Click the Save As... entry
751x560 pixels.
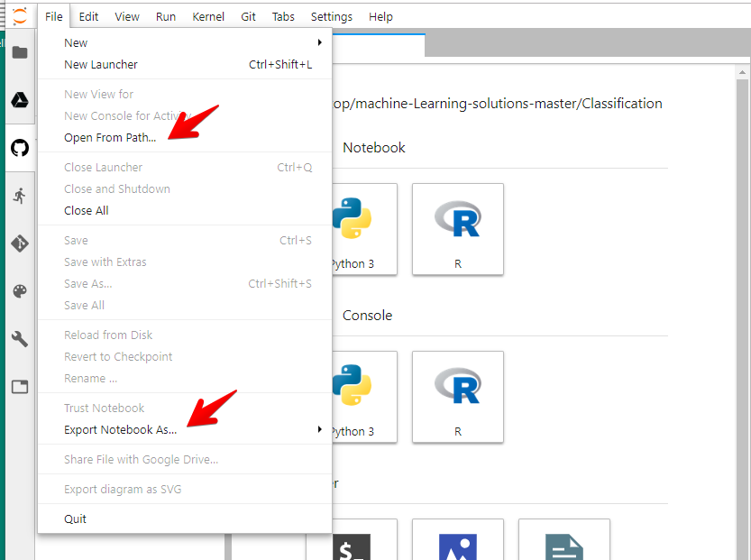click(185, 283)
